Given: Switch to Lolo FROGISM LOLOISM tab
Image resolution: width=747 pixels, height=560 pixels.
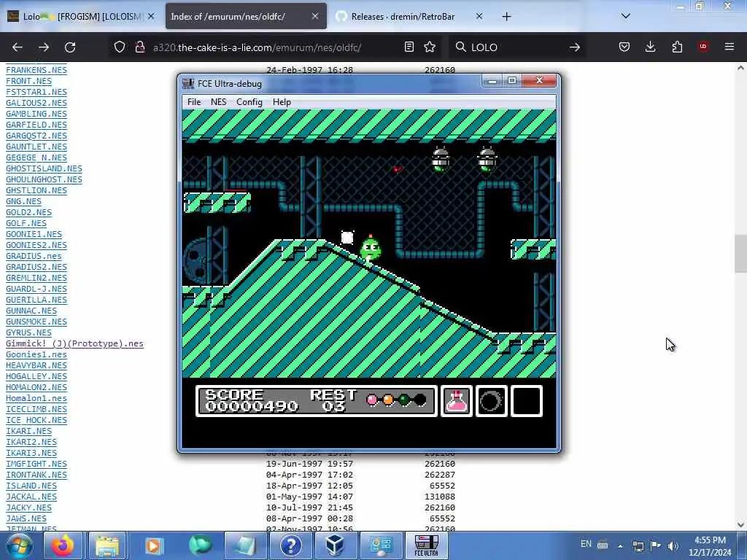Looking at the screenshot, I should 81,16.
